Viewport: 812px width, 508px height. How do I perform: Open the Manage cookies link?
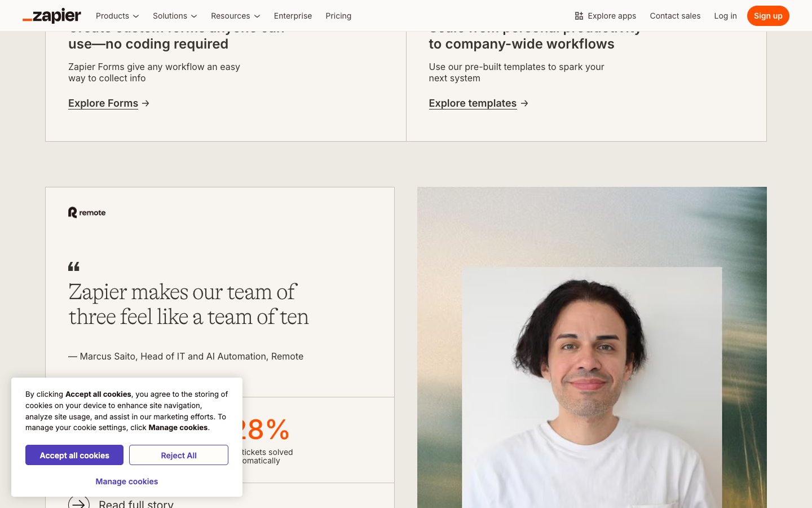[x=127, y=481]
